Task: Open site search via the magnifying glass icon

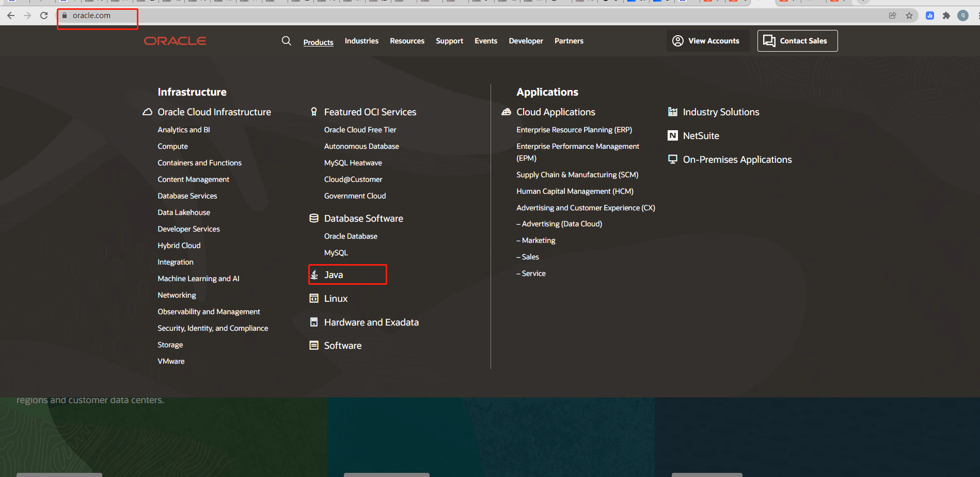Action: (287, 41)
